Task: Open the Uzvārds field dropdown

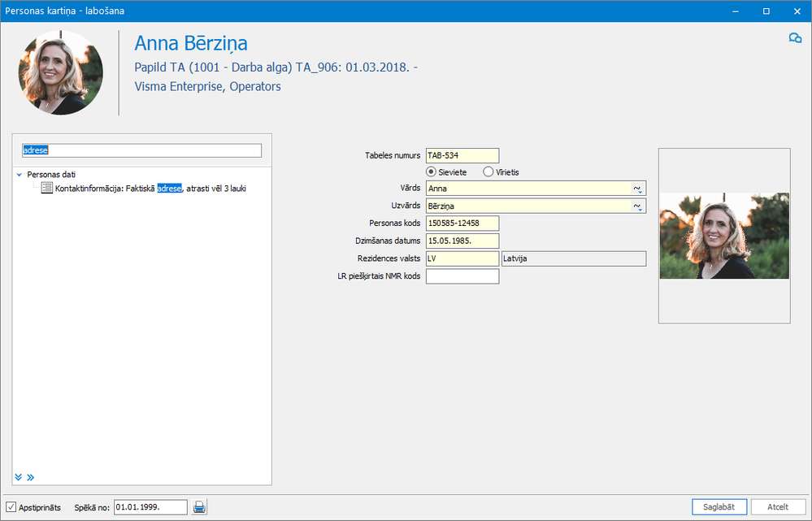Action: [636, 206]
